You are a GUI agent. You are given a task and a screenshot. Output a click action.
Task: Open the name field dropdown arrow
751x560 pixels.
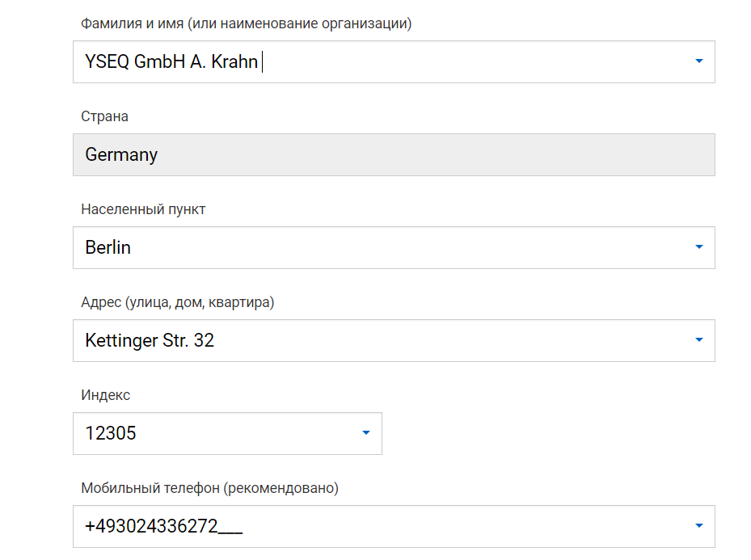(698, 61)
